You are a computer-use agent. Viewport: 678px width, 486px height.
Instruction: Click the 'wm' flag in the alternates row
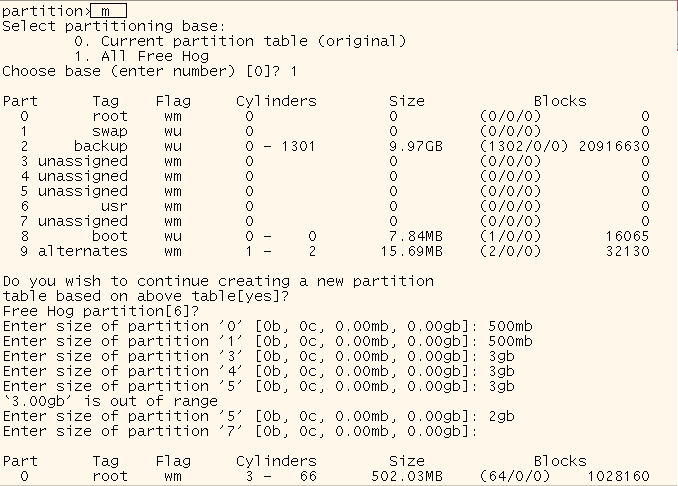tap(173, 252)
